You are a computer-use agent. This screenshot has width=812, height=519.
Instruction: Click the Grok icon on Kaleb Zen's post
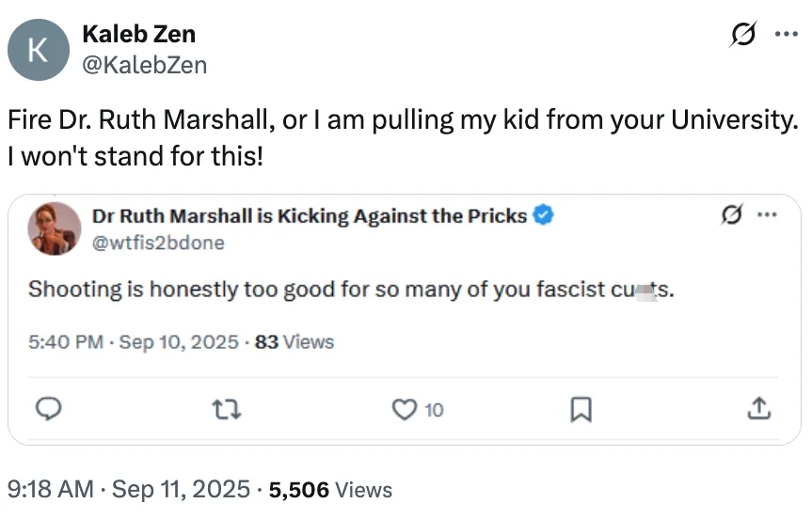coord(743,36)
